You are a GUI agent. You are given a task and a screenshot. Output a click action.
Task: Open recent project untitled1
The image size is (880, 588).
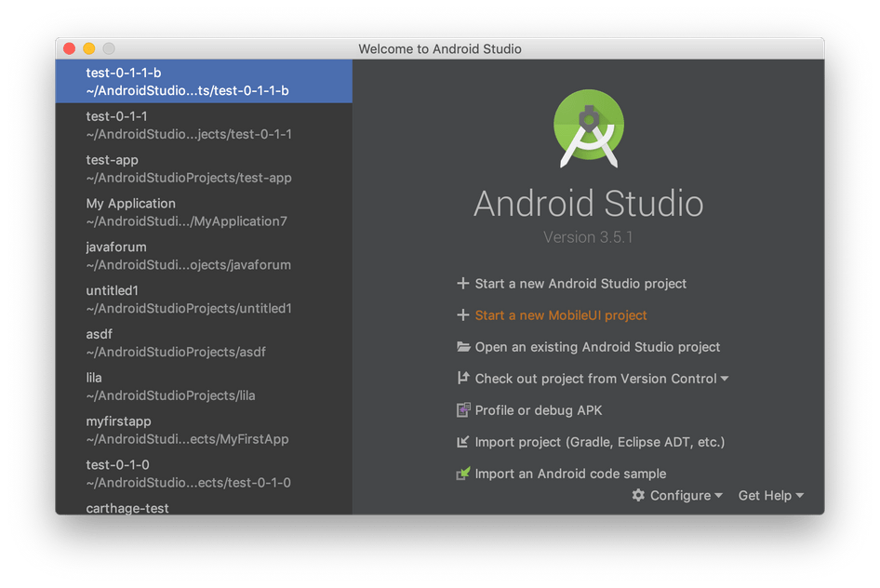[x=204, y=299]
